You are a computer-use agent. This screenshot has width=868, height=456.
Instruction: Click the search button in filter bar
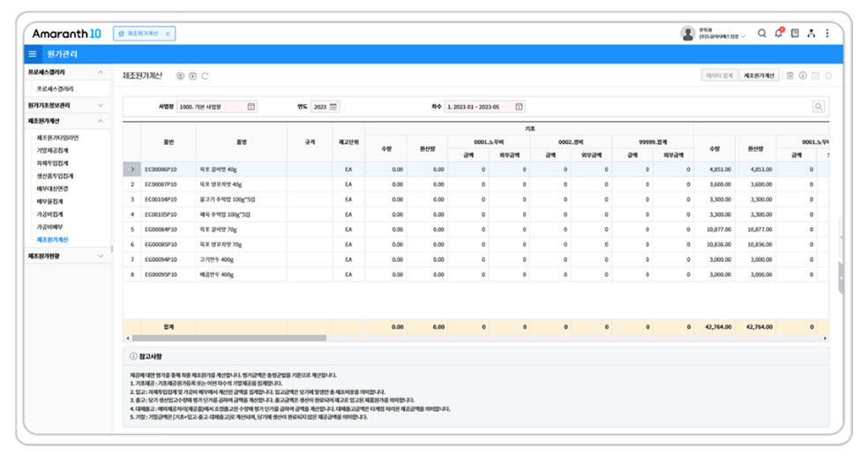click(819, 107)
